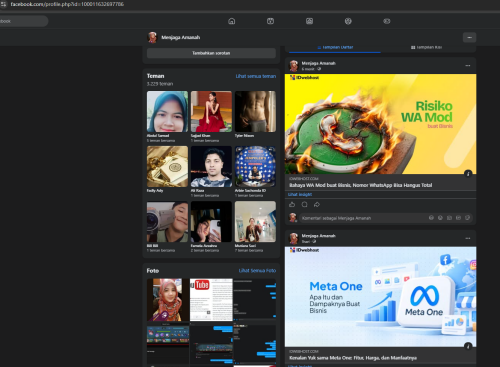
Task: Open Lihat semua teman link
Action: 256,76
